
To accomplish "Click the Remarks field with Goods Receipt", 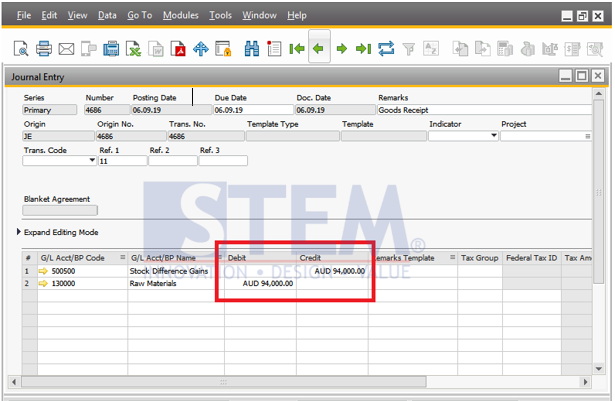I will [x=484, y=110].
